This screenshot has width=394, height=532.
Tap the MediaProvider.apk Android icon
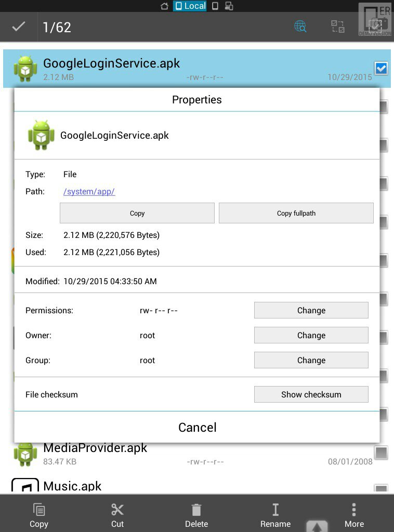tap(25, 454)
